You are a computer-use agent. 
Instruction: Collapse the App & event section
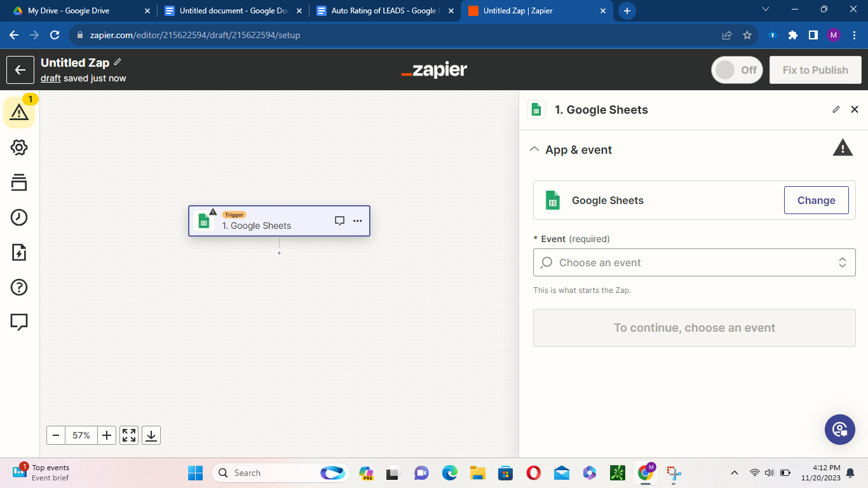534,149
